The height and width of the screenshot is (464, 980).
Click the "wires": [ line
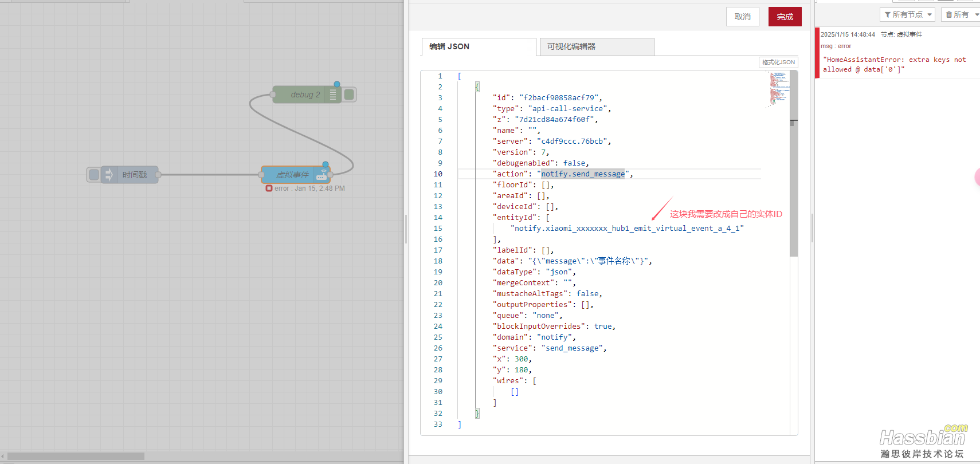pos(515,380)
